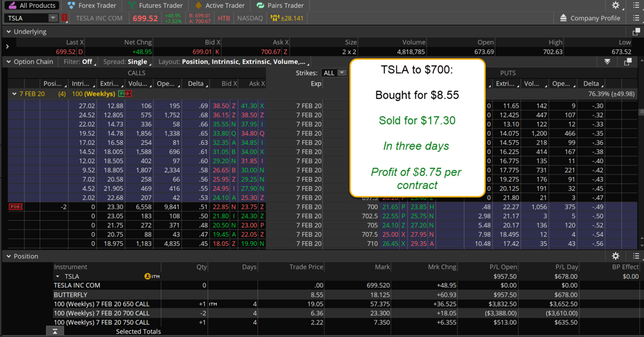
Task: Open the puts Extri... column header menu
Action: pos(507,83)
